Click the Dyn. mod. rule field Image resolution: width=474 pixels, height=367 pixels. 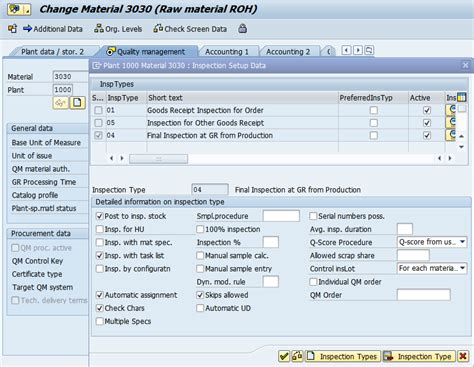[271, 282]
